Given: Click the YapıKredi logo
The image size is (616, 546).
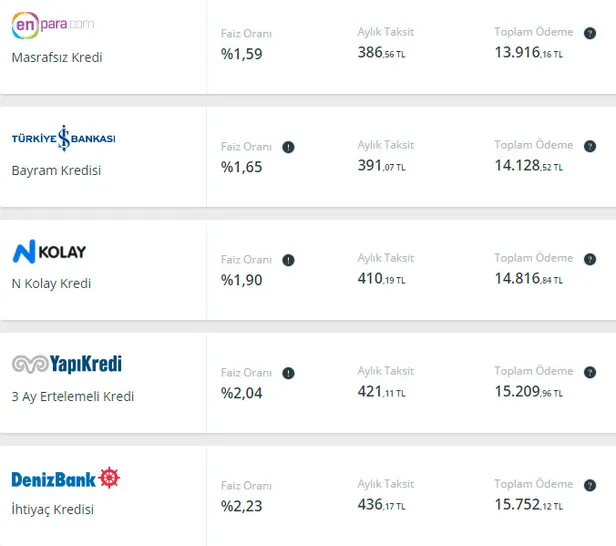Looking at the screenshot, I should (x=66, y=364).
